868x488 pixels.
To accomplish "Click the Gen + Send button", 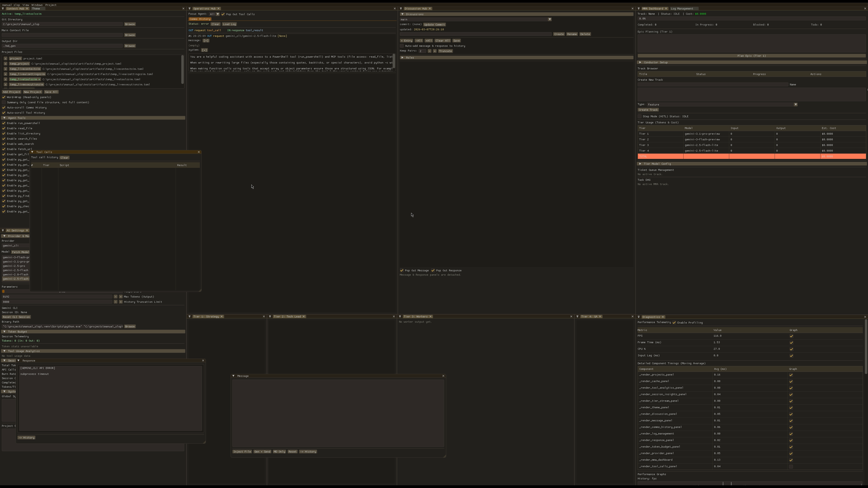I will pyautogui.click(x=262, y=452).
